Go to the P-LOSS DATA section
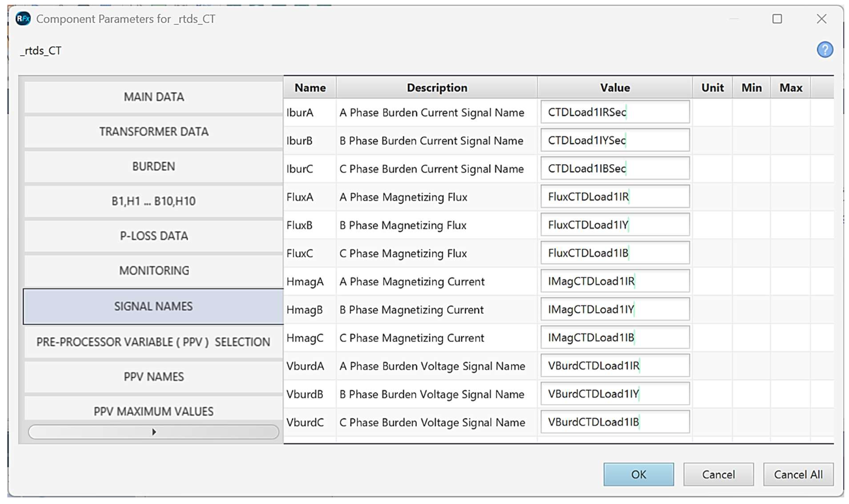This screenshot has height=504, width=849. pyautogui.click(x=154, y=236)
